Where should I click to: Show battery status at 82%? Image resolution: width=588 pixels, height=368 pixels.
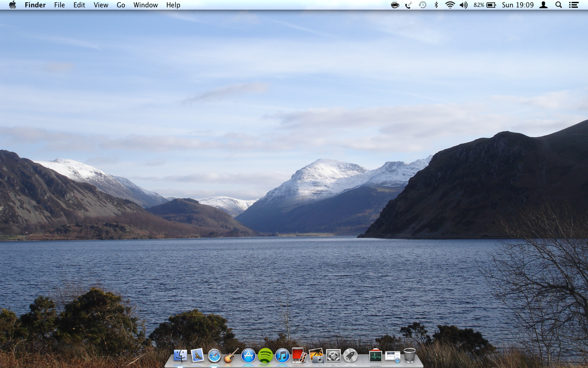tap(485, 5)
